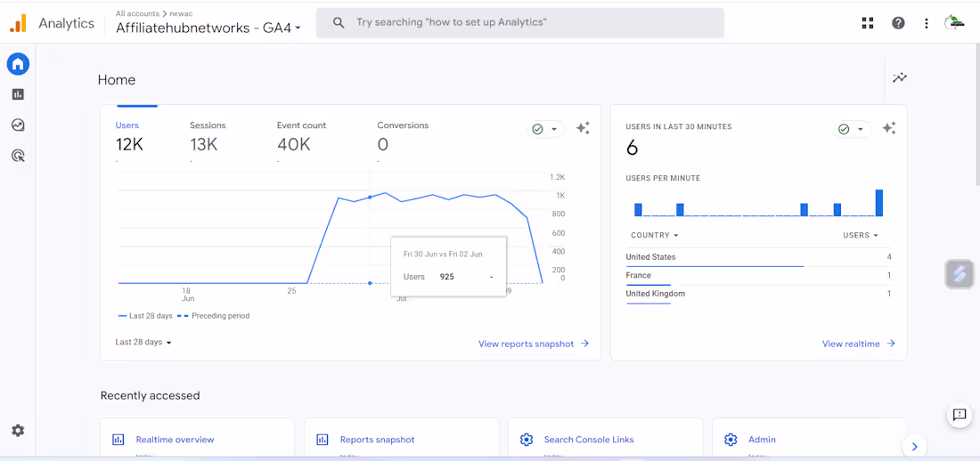Click the Last 28 days legend entry
The image size is (980, 461).
tap(145, 316)
